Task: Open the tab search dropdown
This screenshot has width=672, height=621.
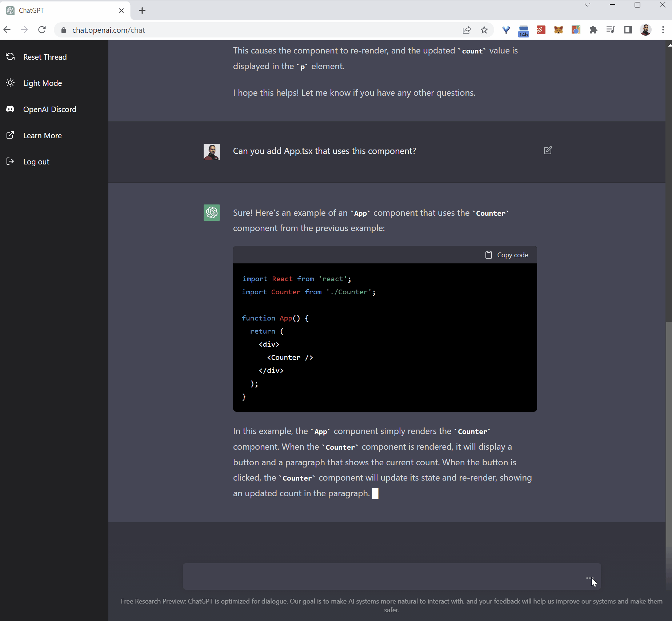Action: pyautogui.click(x=587, y=5)
